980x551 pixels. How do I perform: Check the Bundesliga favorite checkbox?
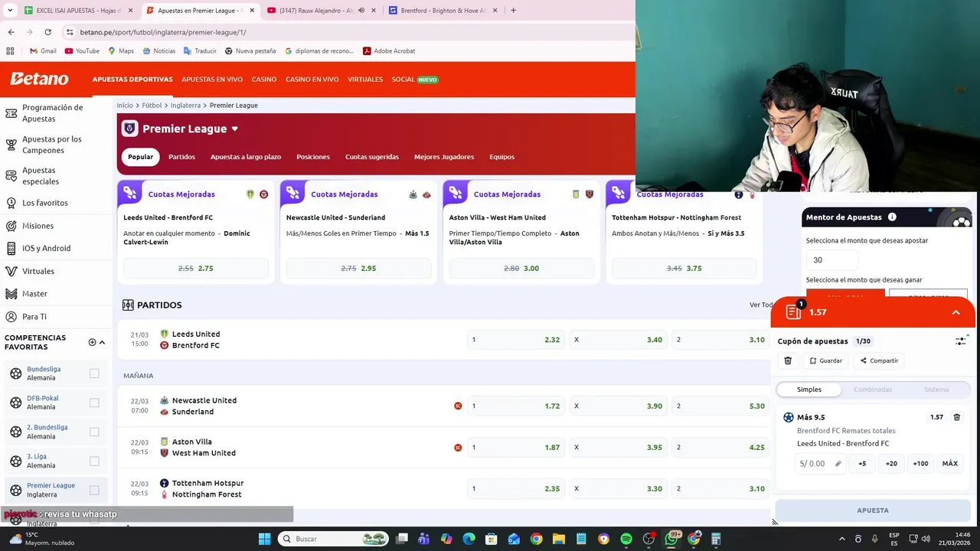[94, 373]
